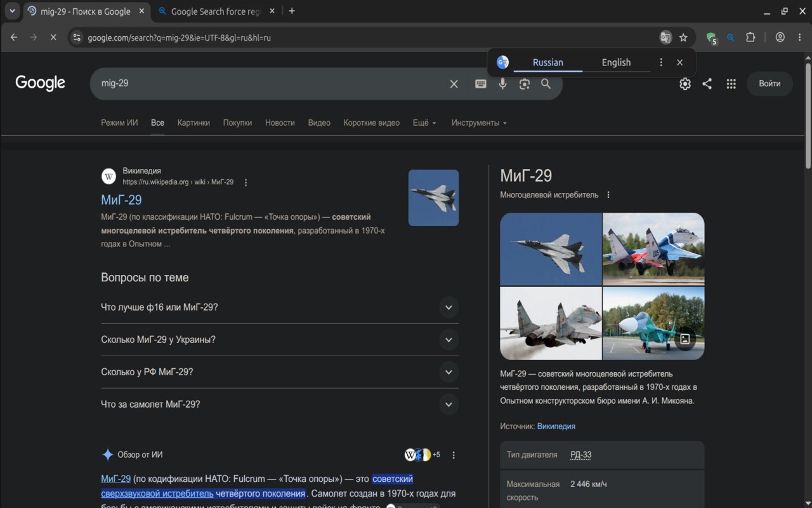Switch to Google Search force region tab
812x508 pixels.
click(x=216, y=11)
